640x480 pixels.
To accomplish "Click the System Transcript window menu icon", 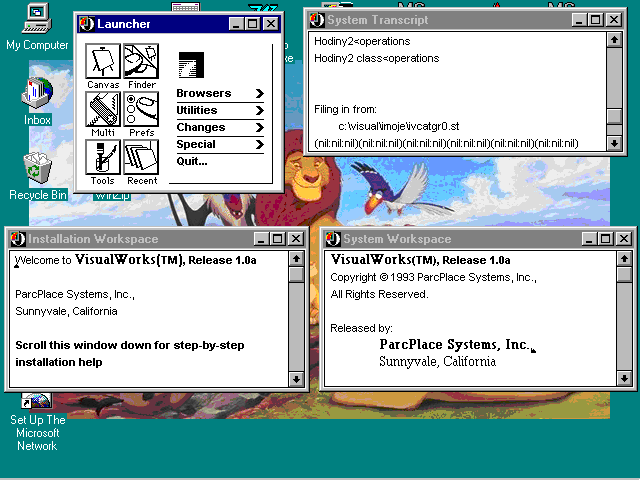I will coord(317,20).
